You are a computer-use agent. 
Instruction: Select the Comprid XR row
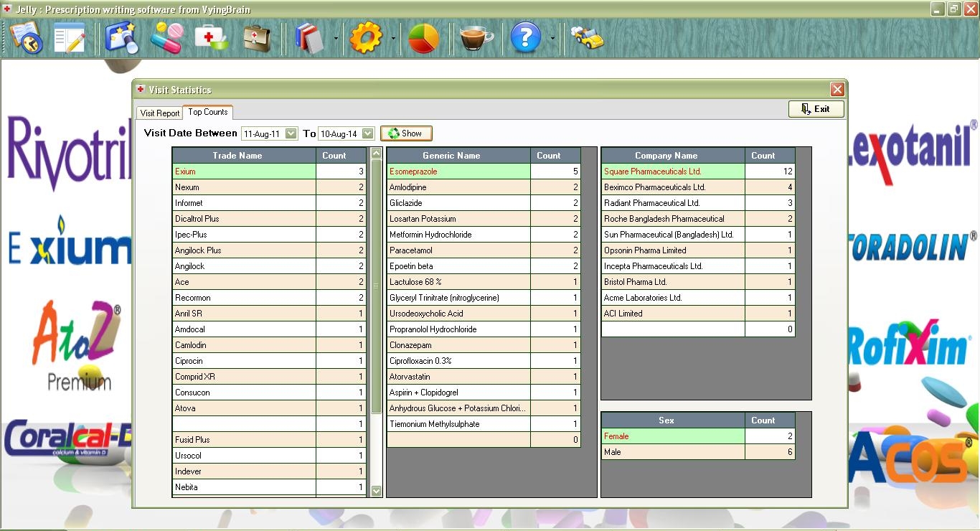269,377
